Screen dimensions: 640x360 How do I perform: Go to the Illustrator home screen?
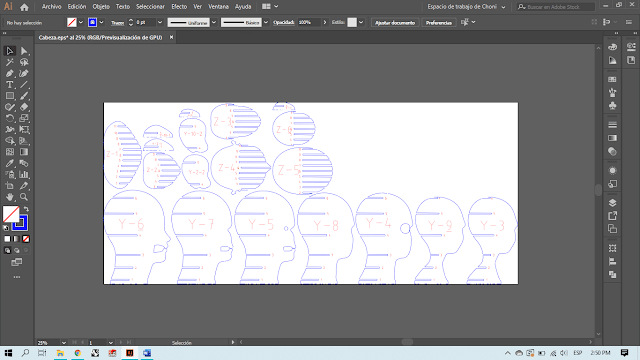click(24, 7)
